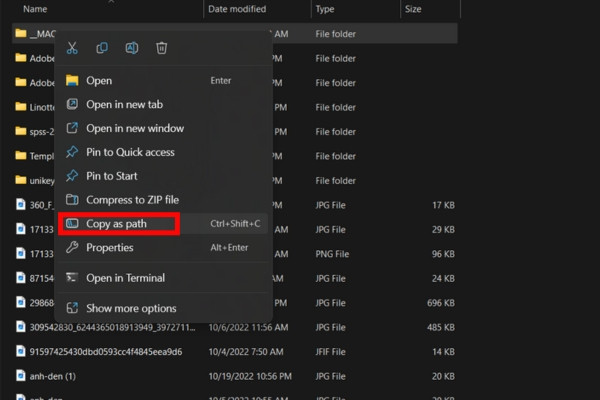Click the JFIF File type cell

(x=331, y=352)
